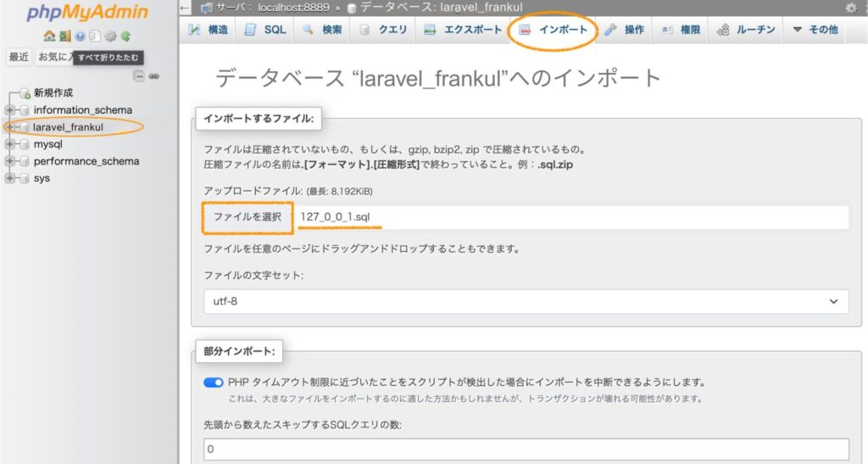Go to the エクスポート export tab
Screen dimensions: 868x464
click(462, 30)
